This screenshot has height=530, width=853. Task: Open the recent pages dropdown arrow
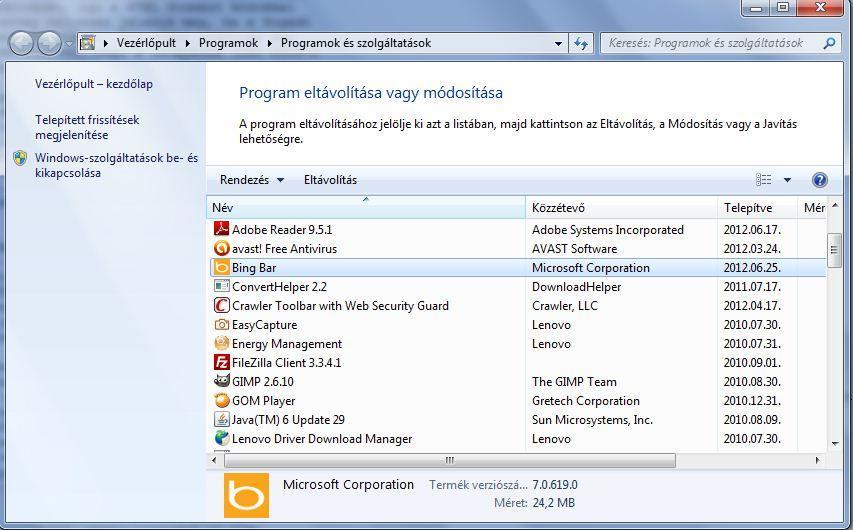point(69,44)
